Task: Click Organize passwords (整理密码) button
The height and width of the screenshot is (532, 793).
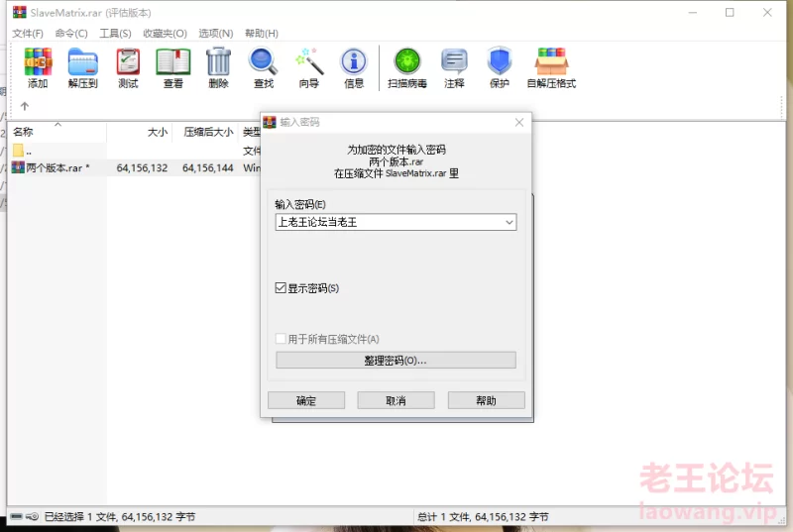Action: (396, 361)
